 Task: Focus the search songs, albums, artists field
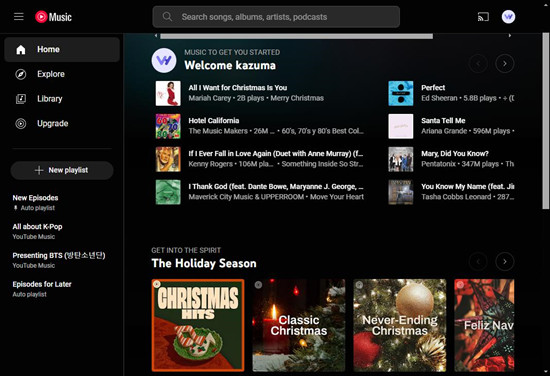point(276,16)
